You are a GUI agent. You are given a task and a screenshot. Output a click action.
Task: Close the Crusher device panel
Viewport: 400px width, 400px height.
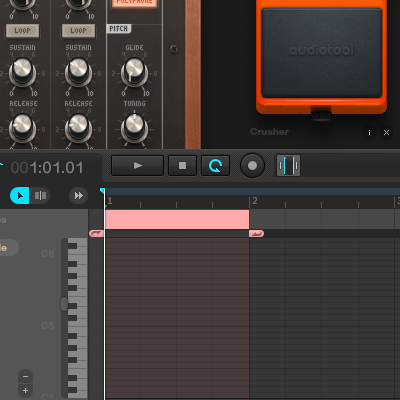pyautogui.click(x=386, y=133)
